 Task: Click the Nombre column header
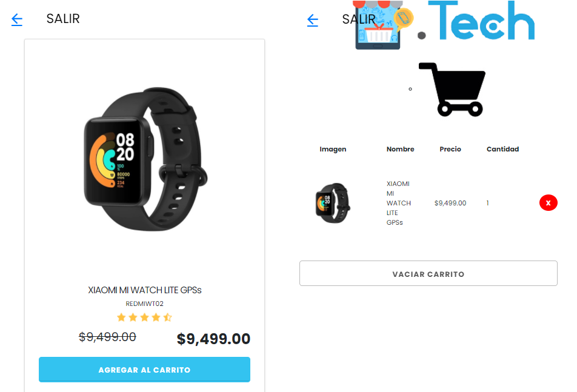click(401, 149)
